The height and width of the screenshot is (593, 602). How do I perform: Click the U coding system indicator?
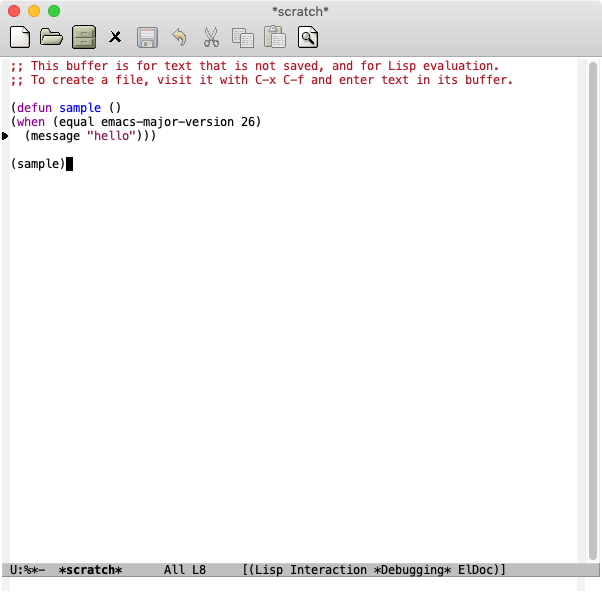[x=13, y=570]
